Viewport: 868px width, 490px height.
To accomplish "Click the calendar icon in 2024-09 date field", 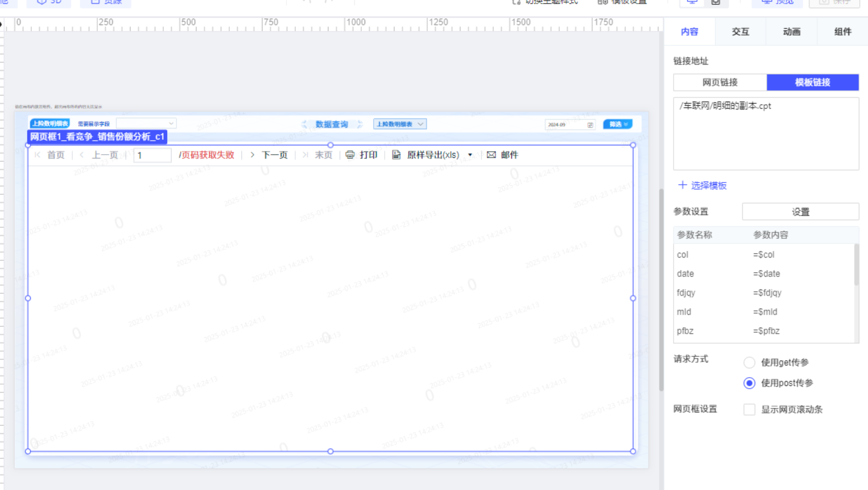I will pos(590,125).
